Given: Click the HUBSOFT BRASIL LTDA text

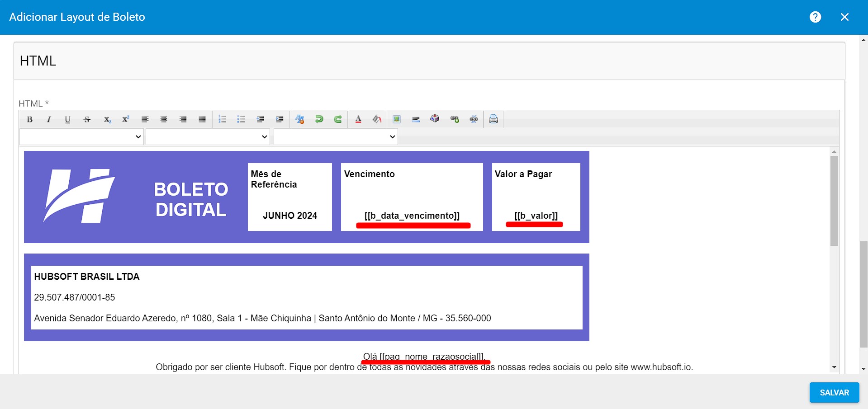Looking at the screenshot, I should tap(87, 277).
